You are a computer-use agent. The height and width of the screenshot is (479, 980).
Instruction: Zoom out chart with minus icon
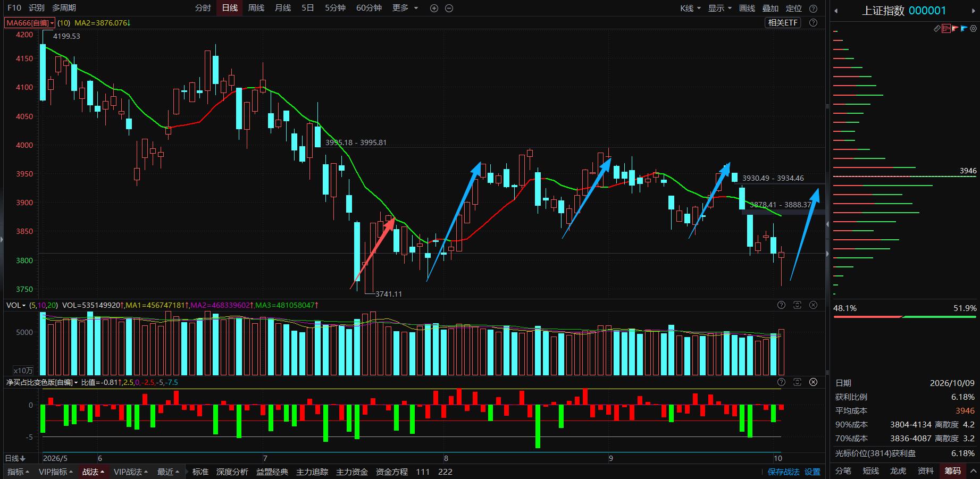tap(449, 8)
